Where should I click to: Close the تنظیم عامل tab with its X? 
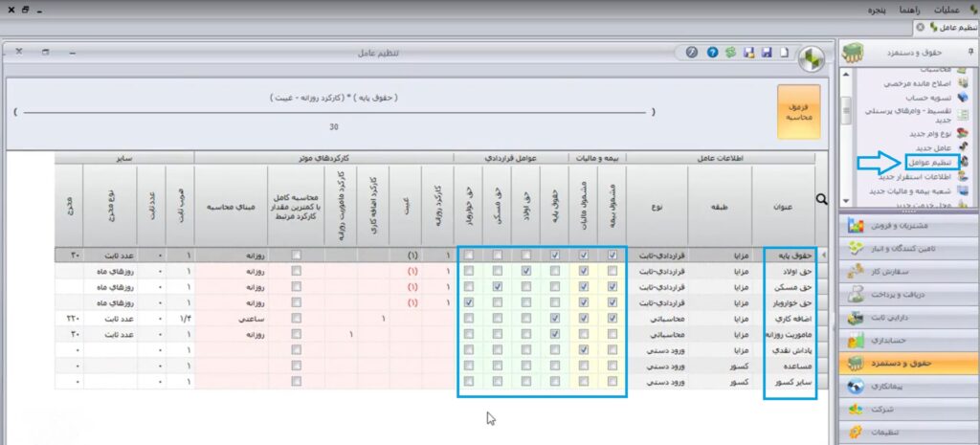click(x=920, y=28)
